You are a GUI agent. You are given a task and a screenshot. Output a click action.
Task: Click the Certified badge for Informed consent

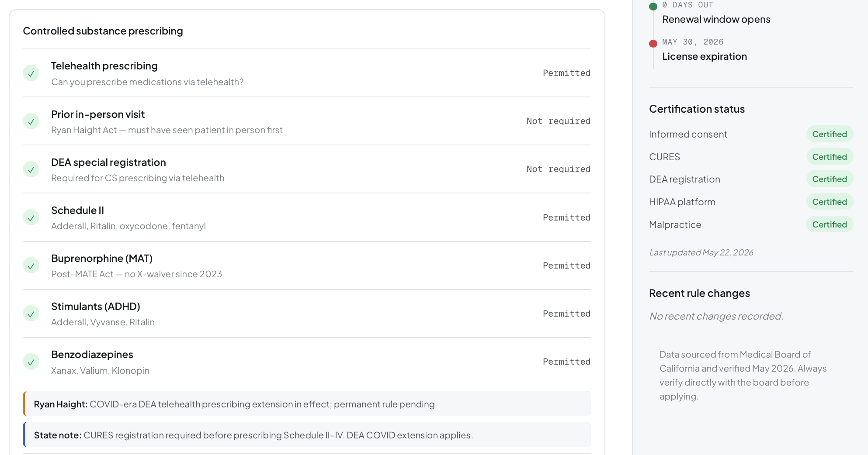tap(830, 134)
